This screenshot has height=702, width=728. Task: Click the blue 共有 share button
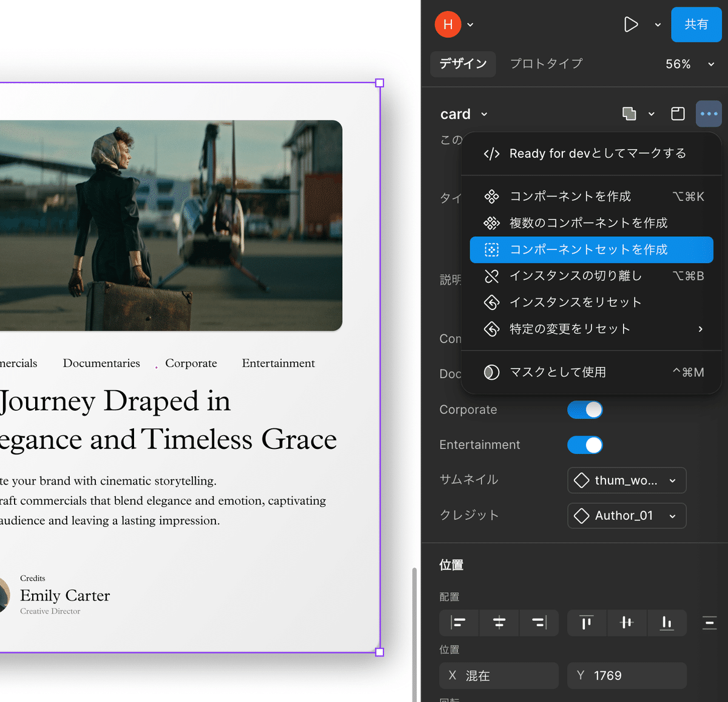click(x=696, y=24)
